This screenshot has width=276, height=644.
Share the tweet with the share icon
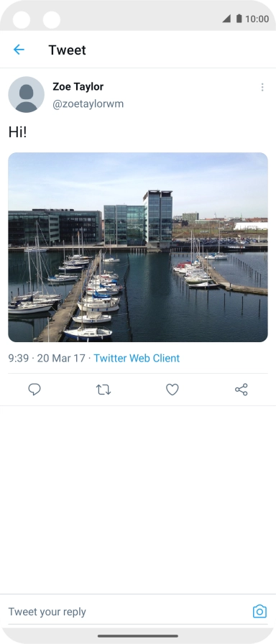click(x=241, y=390)
